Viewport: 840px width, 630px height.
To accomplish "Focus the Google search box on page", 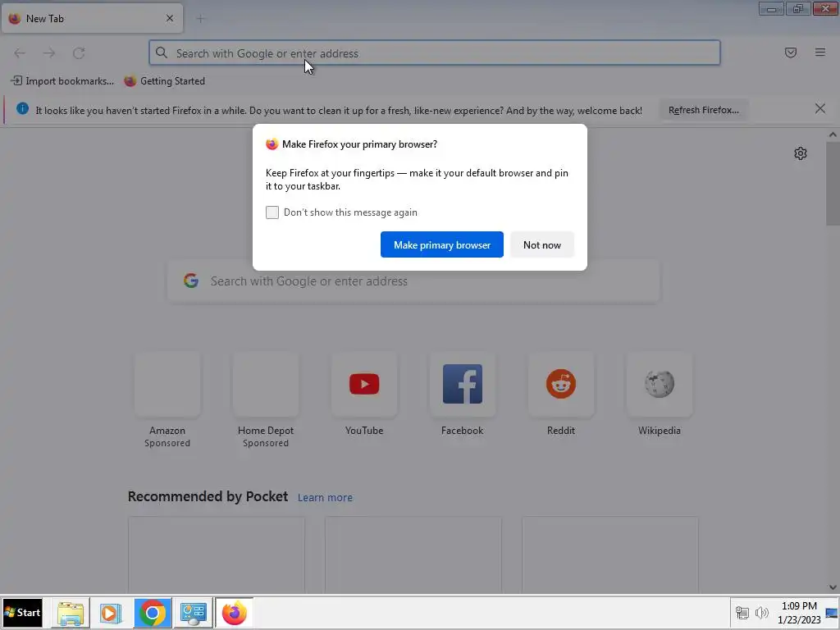I will tap(413, 281).
